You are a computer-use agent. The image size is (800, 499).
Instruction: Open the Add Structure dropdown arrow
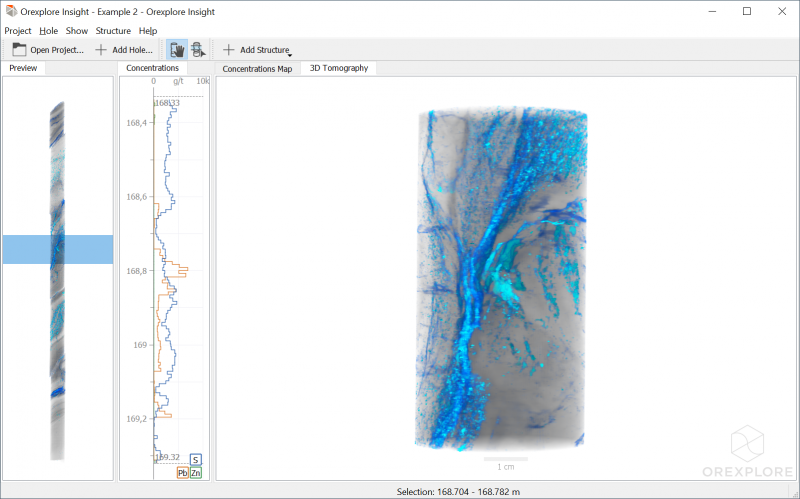pos(290,55)
